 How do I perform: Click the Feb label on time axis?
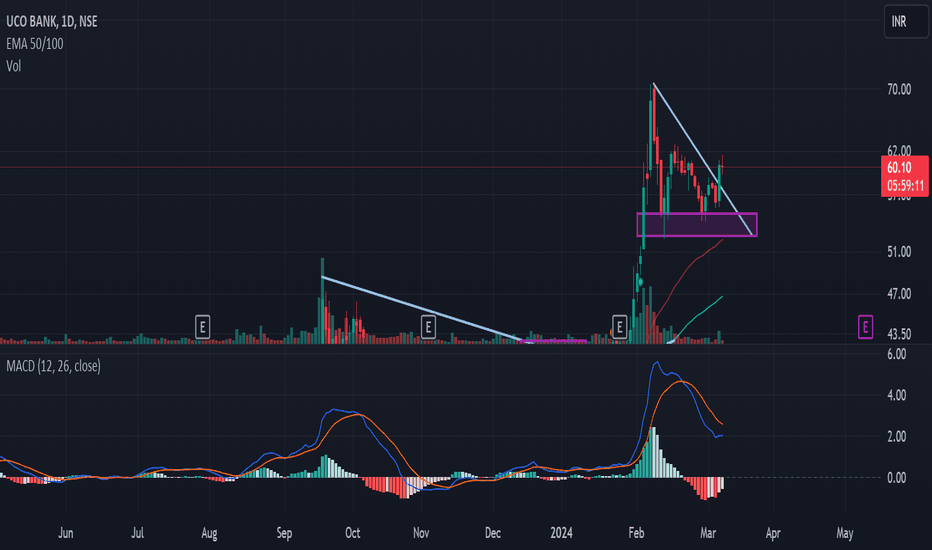[x=636, y=533]
